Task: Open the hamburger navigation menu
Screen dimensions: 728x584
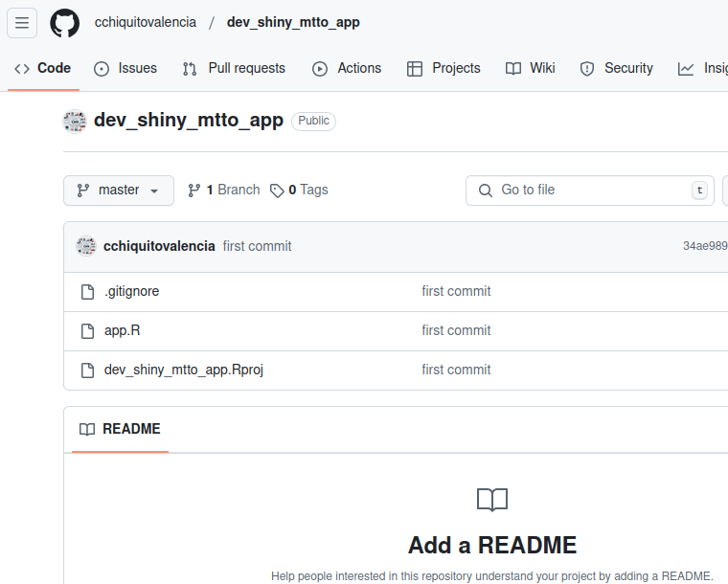Action: click(x=22, y=22)
